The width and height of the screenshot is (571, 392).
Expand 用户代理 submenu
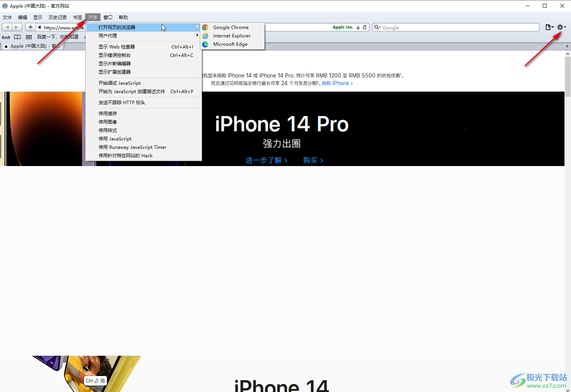[x=143, y=36]
